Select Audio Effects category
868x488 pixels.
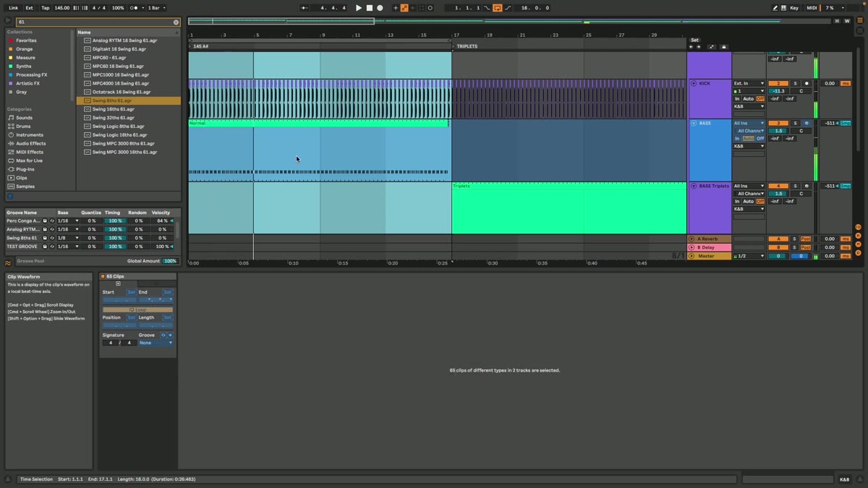point(30,143)
